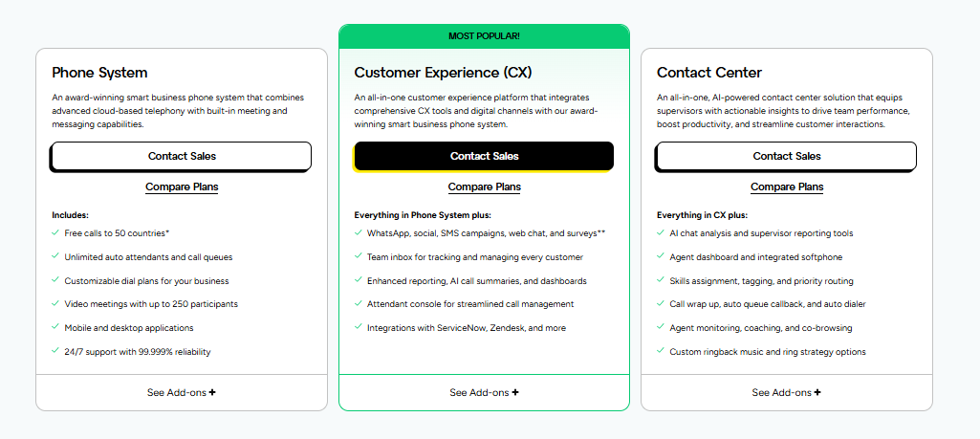980x439 pixels.
Task: Click checkmark beside Free calls to 50 countries
Action: (56, 232)
